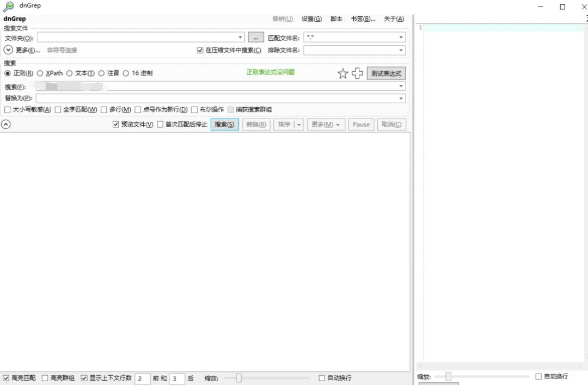Click the "..." browse button for 文件夹
The height and width of the screenshot is (385, 588).
point(255,37)
